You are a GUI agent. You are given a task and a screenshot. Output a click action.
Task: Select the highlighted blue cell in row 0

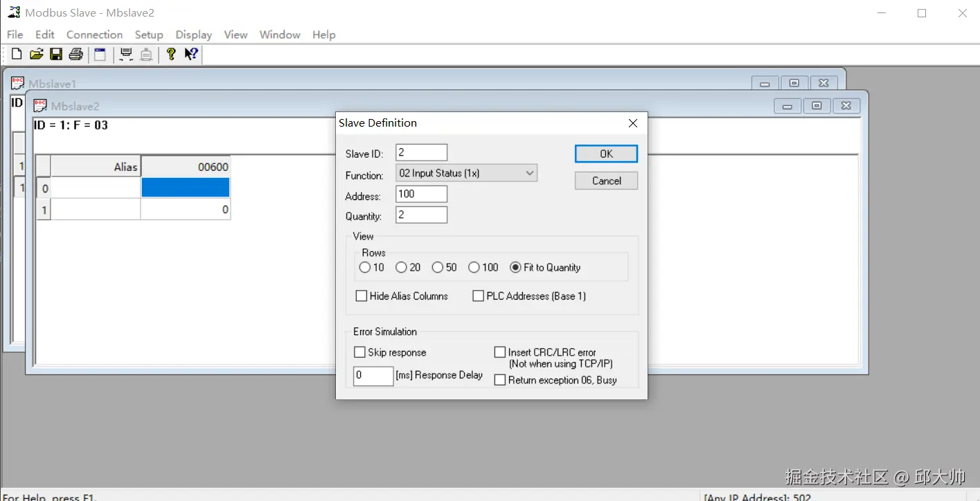click(185, 188)
